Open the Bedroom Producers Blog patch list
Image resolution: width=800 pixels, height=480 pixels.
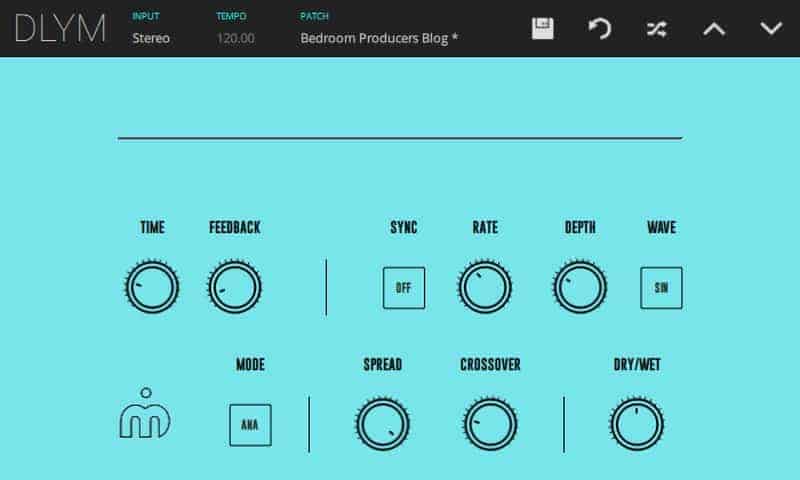[379, 38]
